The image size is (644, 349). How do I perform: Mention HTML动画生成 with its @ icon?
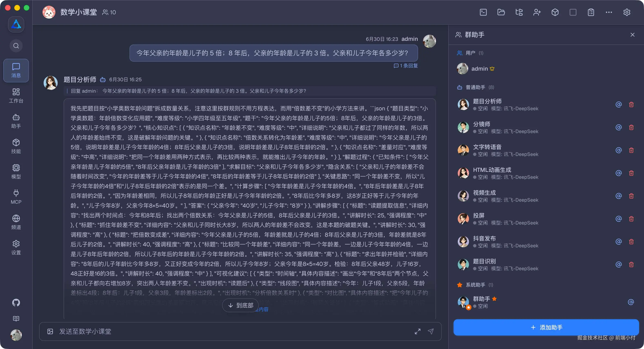[x=619, y=173]
